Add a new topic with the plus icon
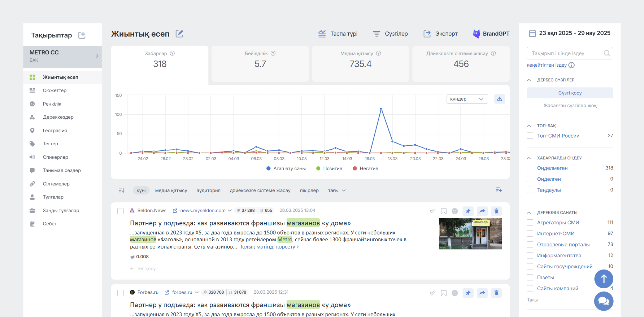This screenshot has height=317, width=644. (82, 35)
